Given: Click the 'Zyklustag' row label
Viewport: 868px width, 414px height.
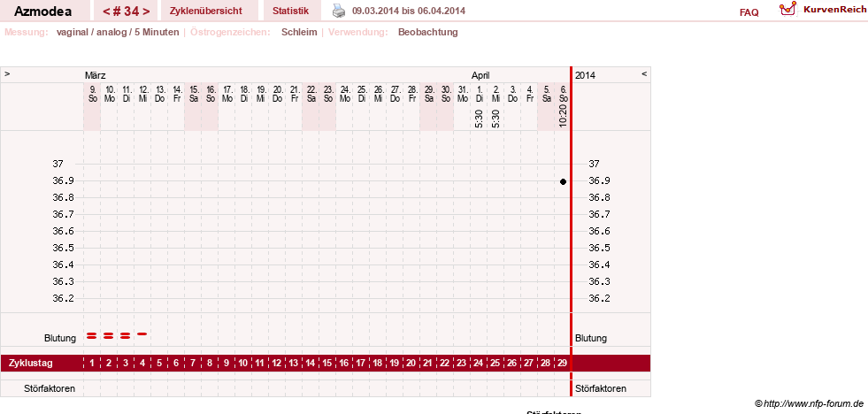Looking at the screenshot, I should pyautogui.click(x=31, y=364).
